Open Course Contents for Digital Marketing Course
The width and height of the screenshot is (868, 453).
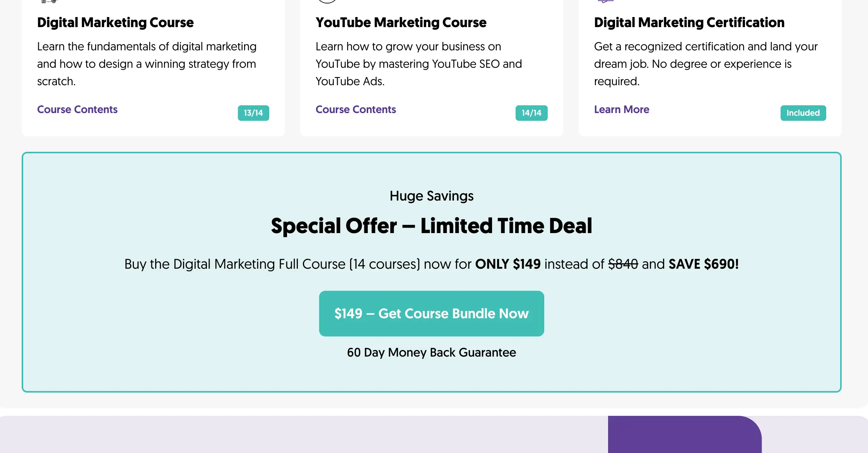(77, 110)
